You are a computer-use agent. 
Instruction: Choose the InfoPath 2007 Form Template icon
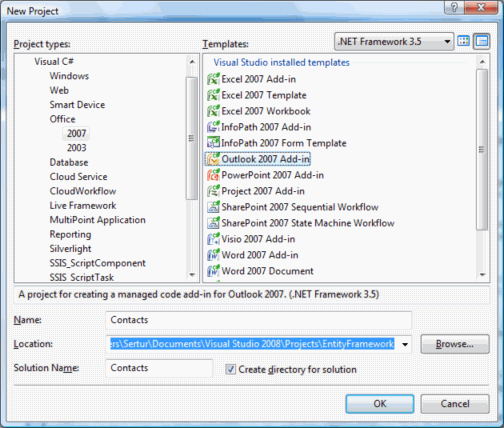point(213,143)
